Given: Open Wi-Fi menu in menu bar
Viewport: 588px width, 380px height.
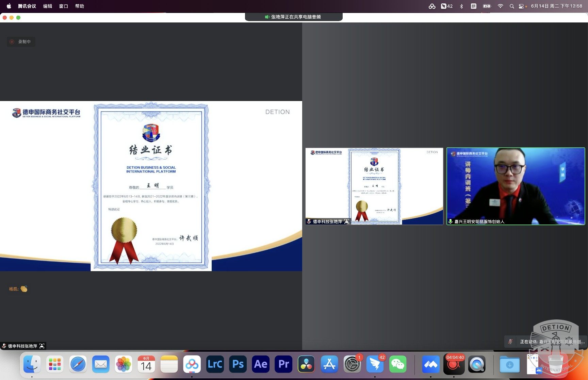Looking at the screenshot, I should coord(500,6).
